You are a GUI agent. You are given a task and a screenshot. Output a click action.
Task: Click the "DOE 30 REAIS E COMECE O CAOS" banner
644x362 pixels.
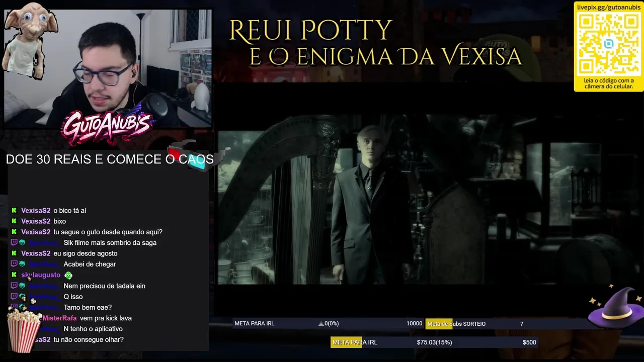tap(110, 159)
